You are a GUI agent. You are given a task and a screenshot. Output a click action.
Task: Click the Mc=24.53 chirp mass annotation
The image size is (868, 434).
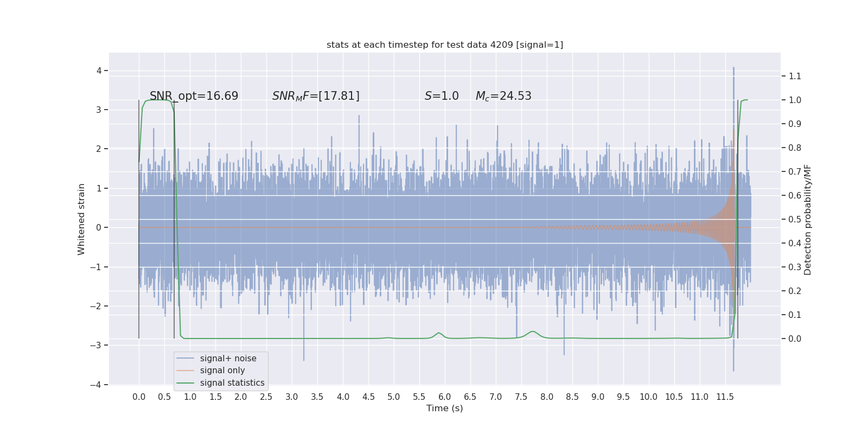point(503,96)
